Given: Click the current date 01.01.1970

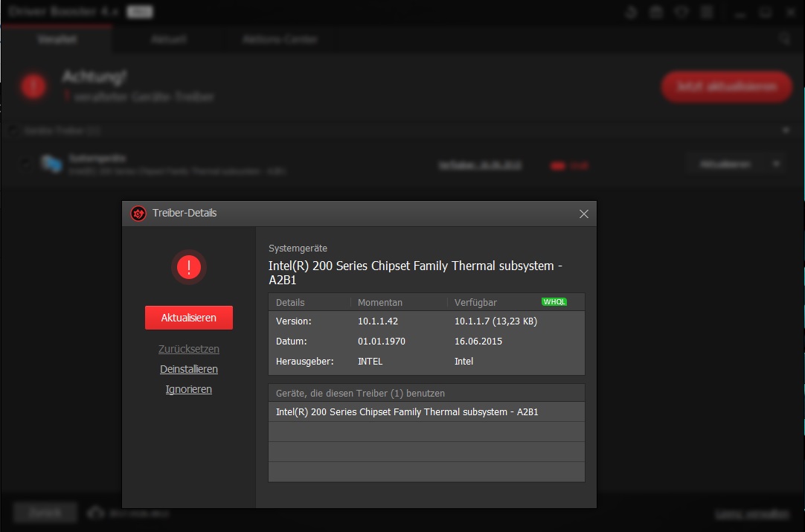Looking at the screenshot, I should coord(382,342).
